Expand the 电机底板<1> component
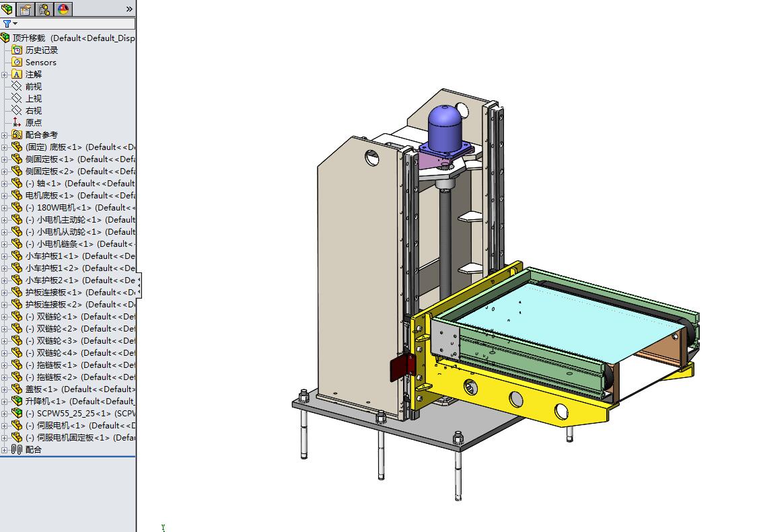This screenshot has height=532, width=757. [4, 196]
